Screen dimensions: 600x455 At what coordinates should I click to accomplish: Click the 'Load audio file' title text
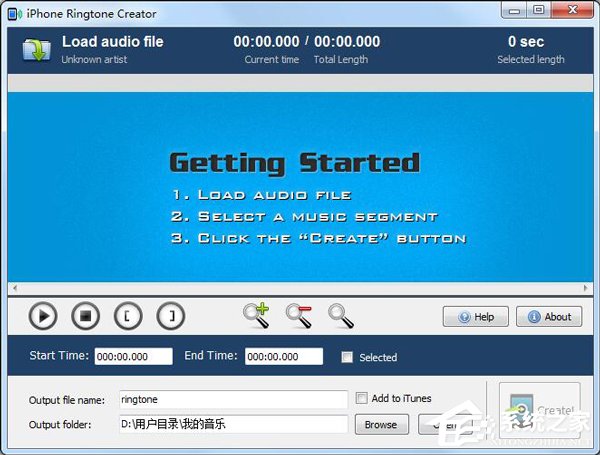[x=113, y=42]
